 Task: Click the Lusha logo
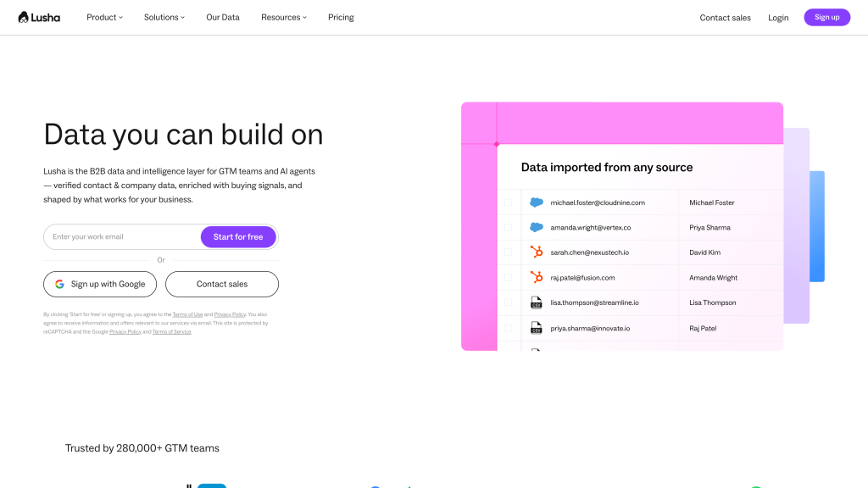[x=39, y=17]
